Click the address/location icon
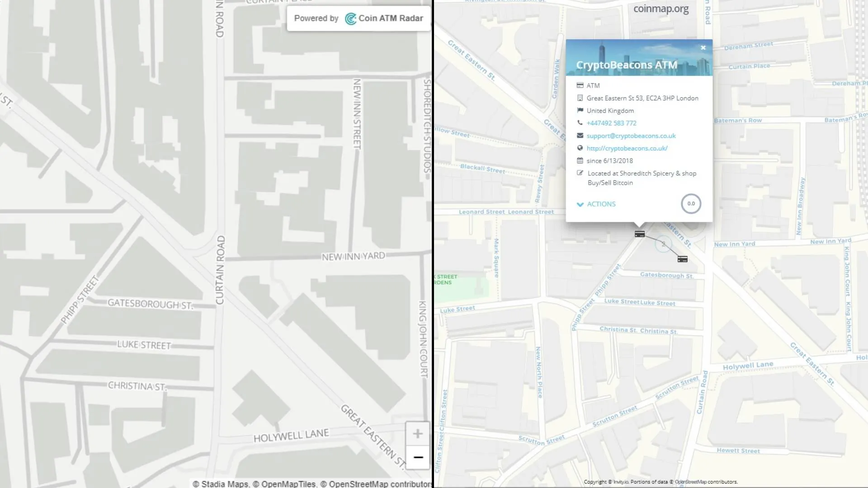This screenshot has height=488, width=868. click(x=580, y=98)
